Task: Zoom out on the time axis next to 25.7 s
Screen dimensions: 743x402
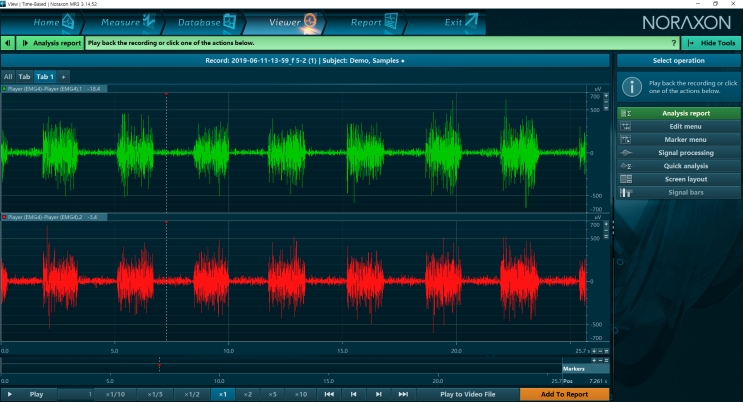Action: click(x=600, y=351)
